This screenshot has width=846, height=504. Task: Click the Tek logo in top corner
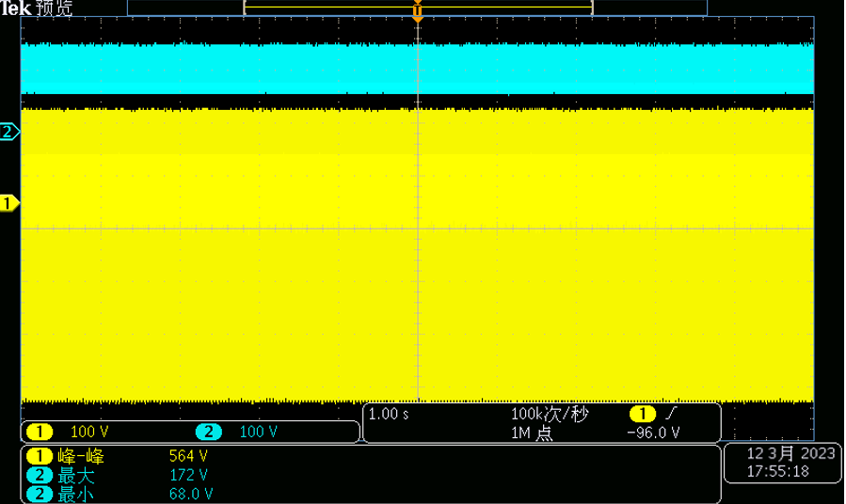pyautogui.click(x=16, y=8)
